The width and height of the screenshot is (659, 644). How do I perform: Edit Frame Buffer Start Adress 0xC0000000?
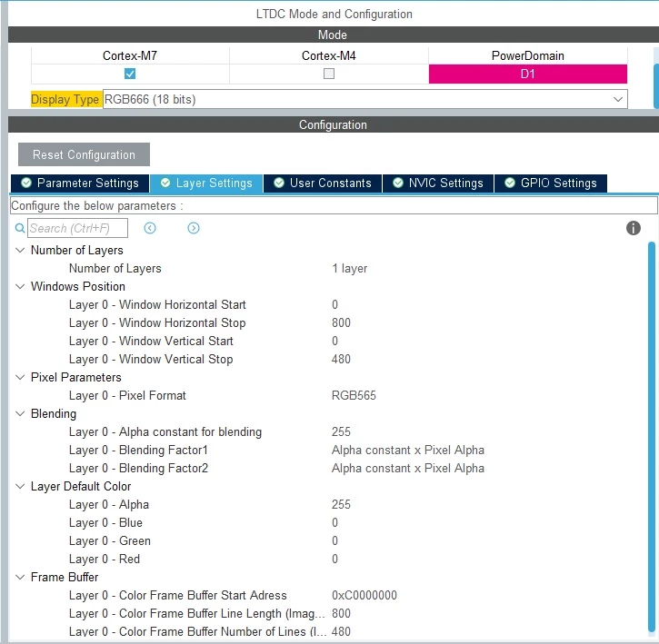pos(364,595)
